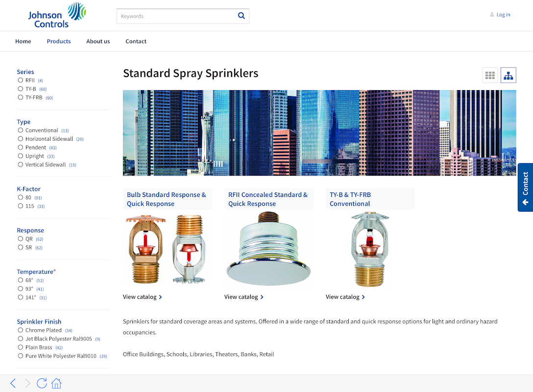Screen dimensions: 533x392
Task: Focus the Keywords search field
Action: click(177, 16)
